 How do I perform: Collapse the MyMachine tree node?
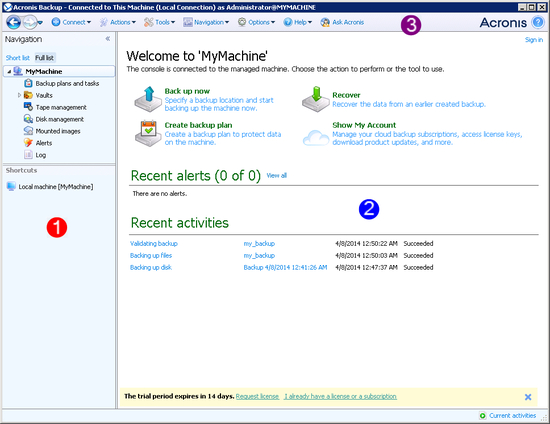tap(9, 72)
